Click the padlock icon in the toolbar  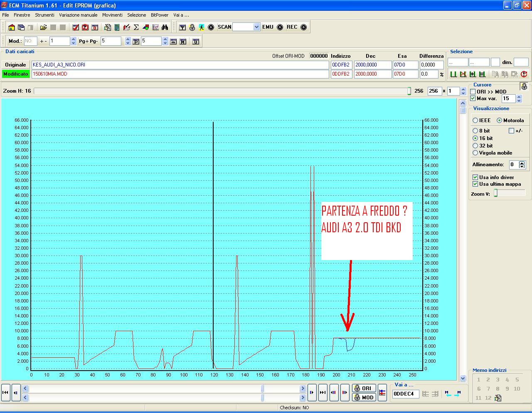(192, 27)
